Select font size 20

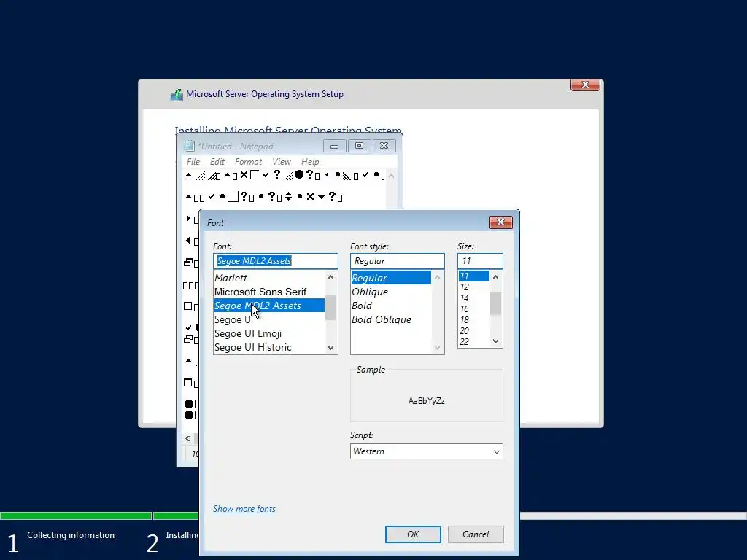click(x=473, y=331)
